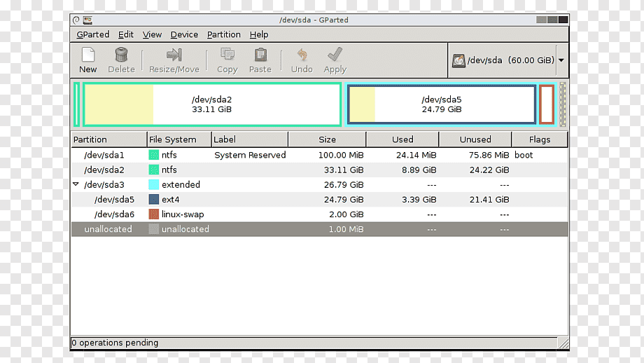Open the Device menu
644x363 pixels.
click(x=184, y=34)
